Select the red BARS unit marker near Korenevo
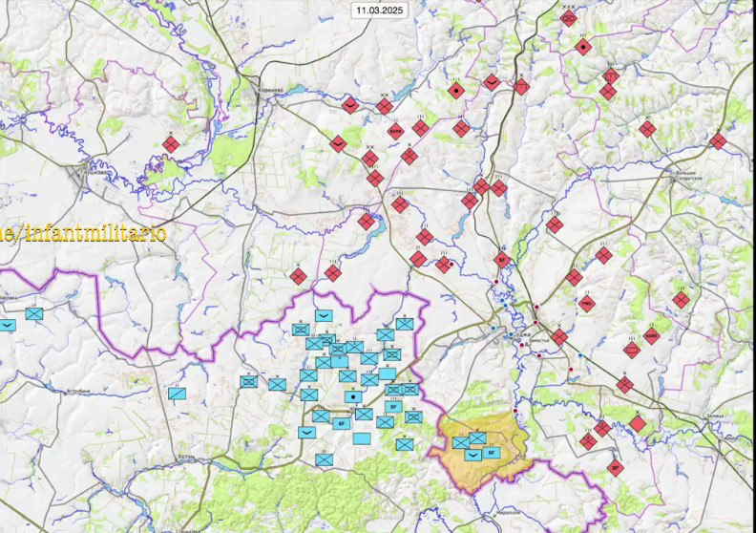Image resolution: width=756 pixels, height=533 pixels. pyautogui.click(x=395, y=132)
